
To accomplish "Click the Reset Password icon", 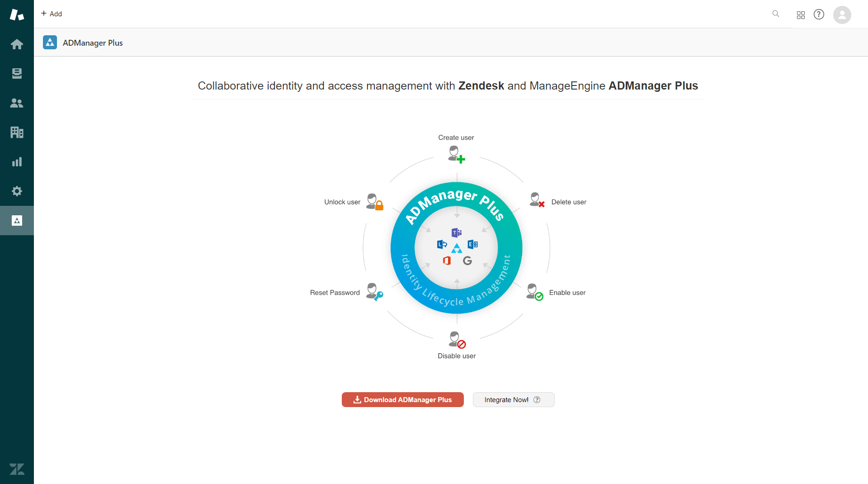I will click(x=374, y=292).
